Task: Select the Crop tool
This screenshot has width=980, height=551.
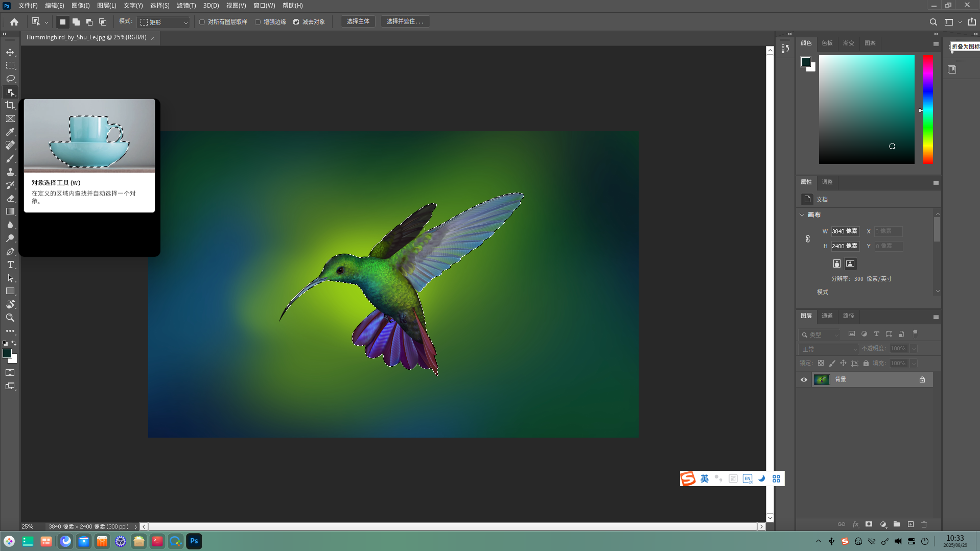Action: [x=10, y=105]
